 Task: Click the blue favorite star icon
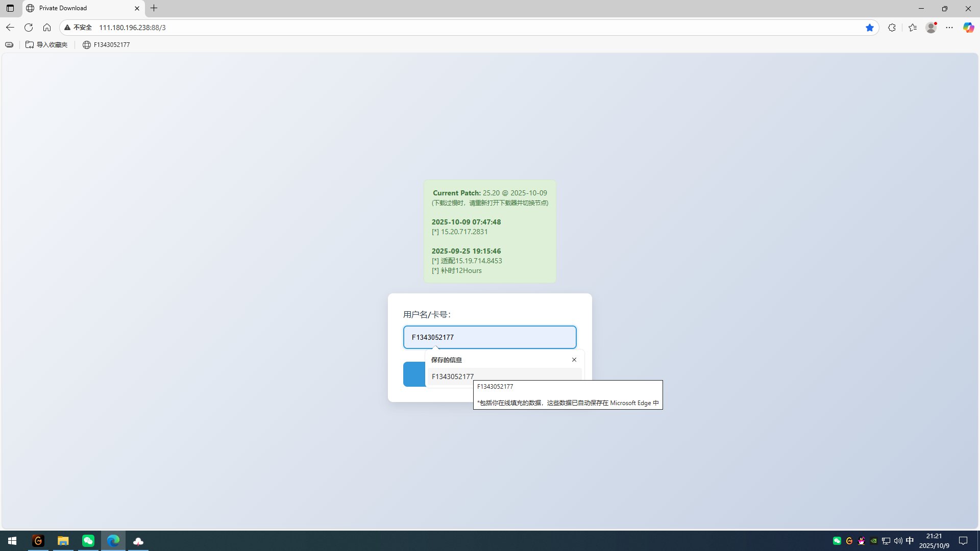pos(870,28)
